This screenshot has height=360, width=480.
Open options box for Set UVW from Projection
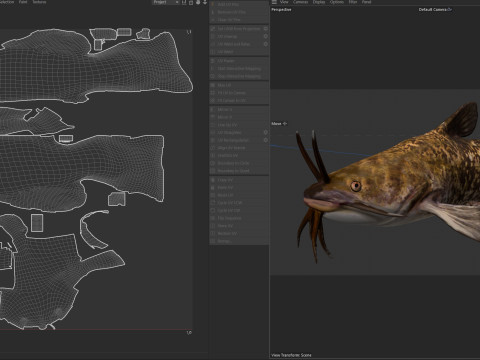coord(266,29)
